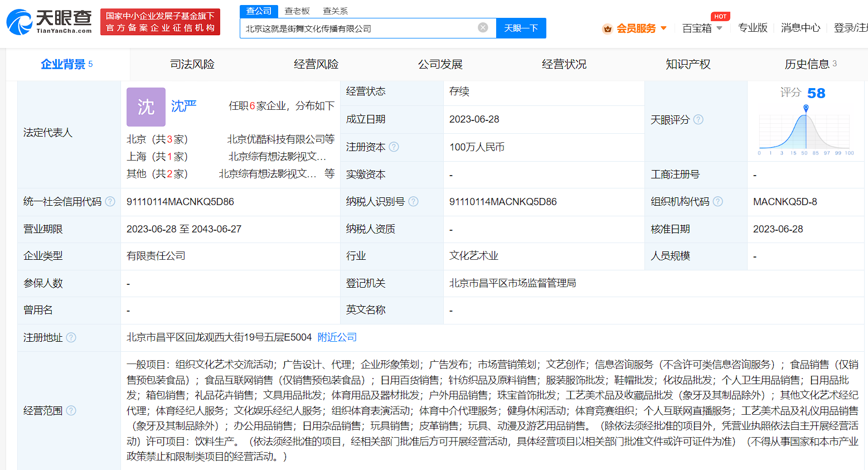The height and width of the screenshot is (470, 868).
Task: Open the 司法风险 tab
Action: [x=192, y=64]
